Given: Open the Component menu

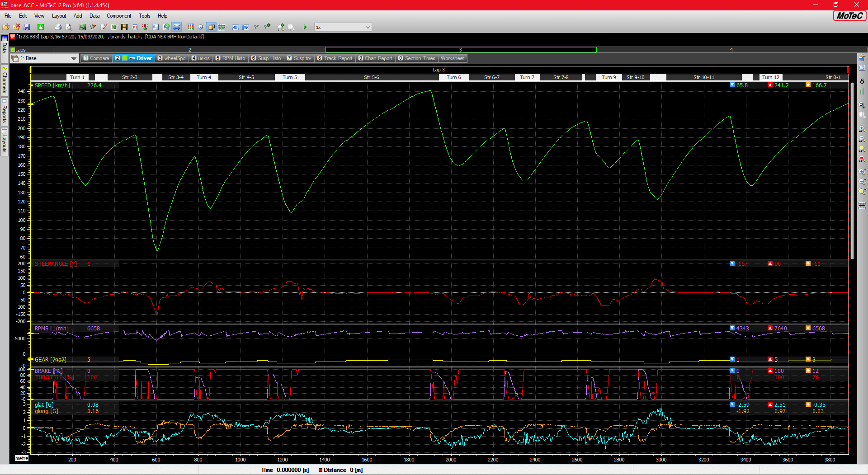Looking at the screenshot, I should pyautogui.click(x=118, y=16).
